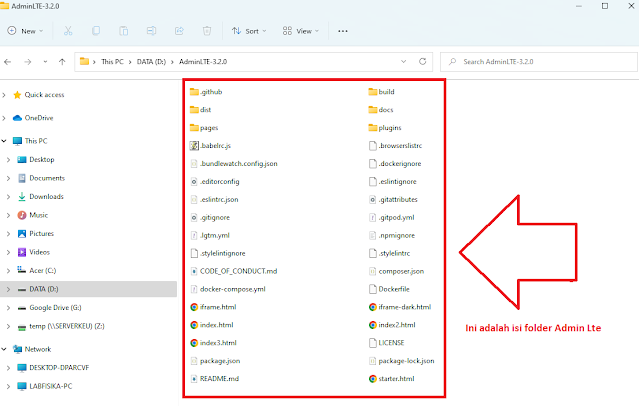Click DATA (D:) in the breadcrumb path
The height and width of the screenshot is (406, 639).
coord(151,62)
